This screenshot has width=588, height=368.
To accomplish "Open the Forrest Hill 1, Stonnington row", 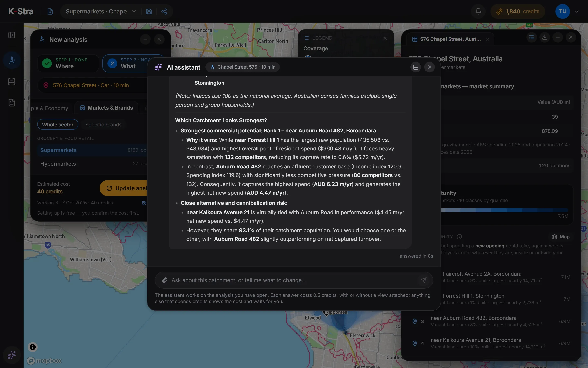I will click(x=507, y=299).
